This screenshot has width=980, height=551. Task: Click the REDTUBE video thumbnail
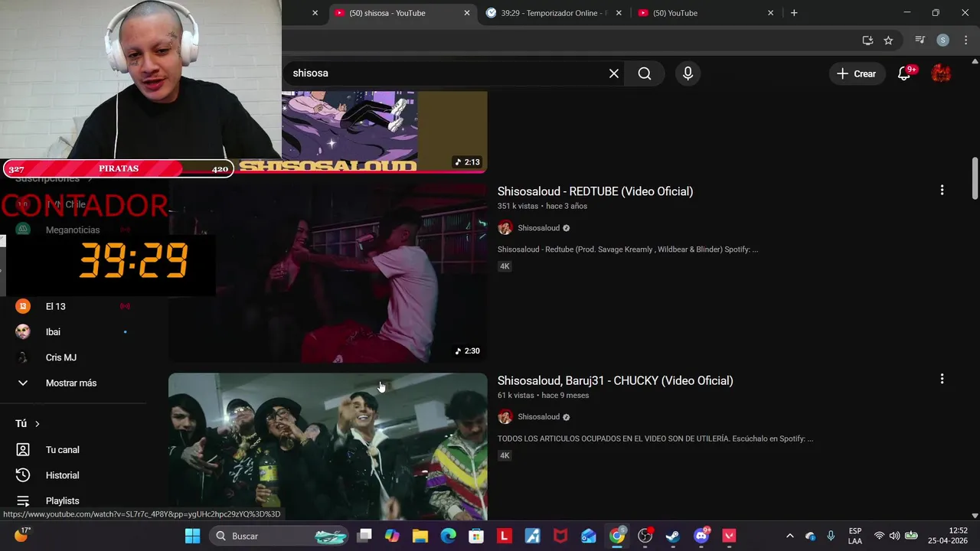(x=328, y=273)
